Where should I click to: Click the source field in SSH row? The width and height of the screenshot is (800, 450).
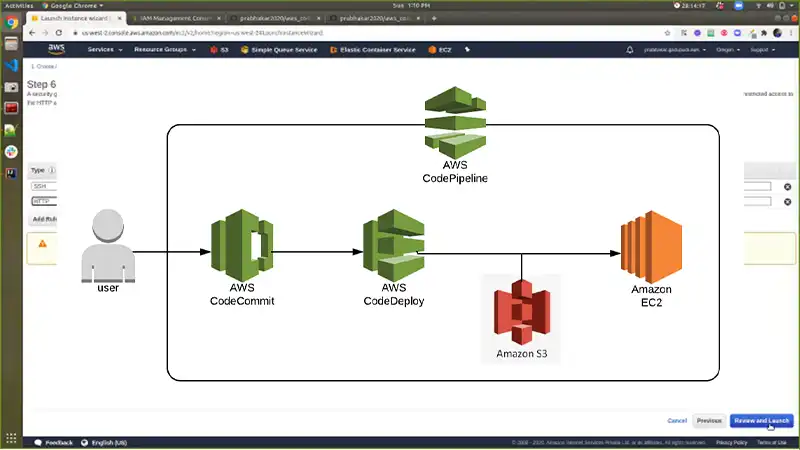pyautogui.click(x=757, y=187)
